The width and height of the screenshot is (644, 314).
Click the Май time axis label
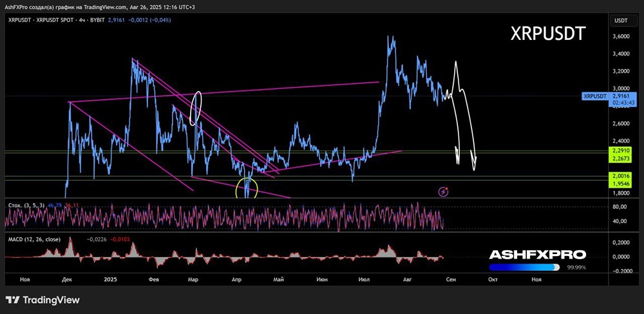[279, 279]
